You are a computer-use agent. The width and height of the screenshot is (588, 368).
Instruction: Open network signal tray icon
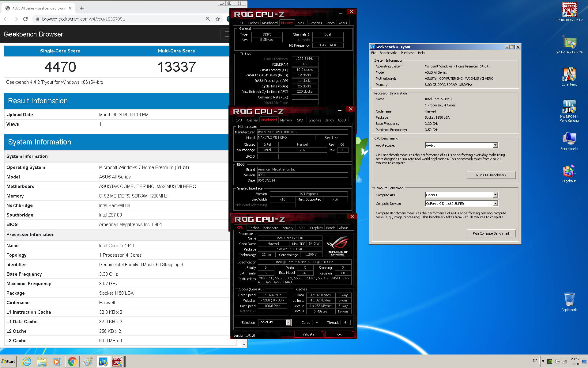tap(564, 362)
